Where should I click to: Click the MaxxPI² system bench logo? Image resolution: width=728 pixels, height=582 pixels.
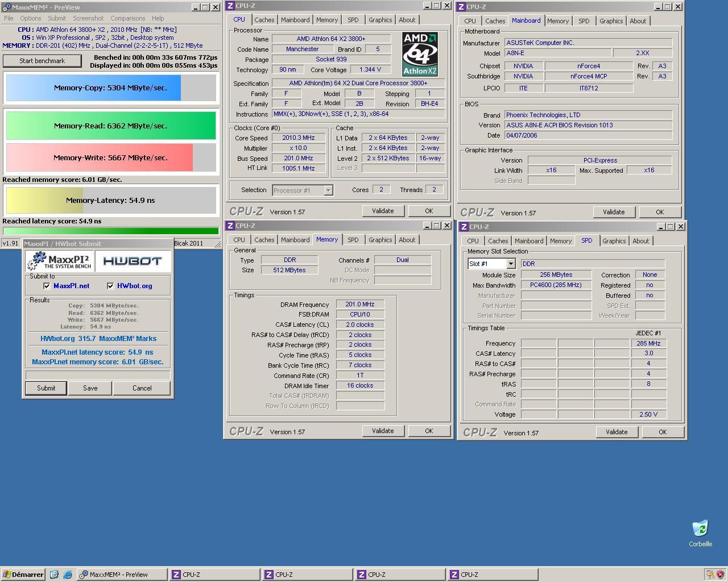[60, 261]
